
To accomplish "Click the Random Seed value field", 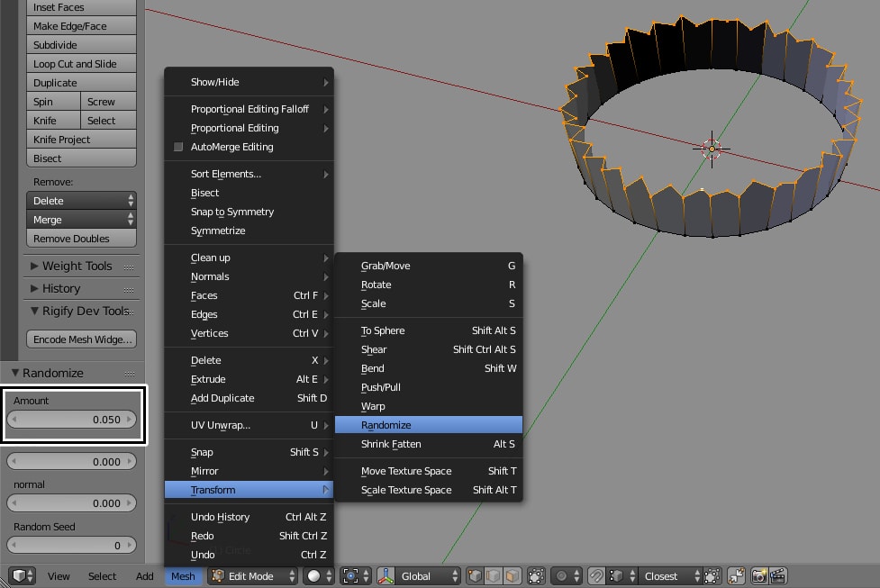I will 72,545.
